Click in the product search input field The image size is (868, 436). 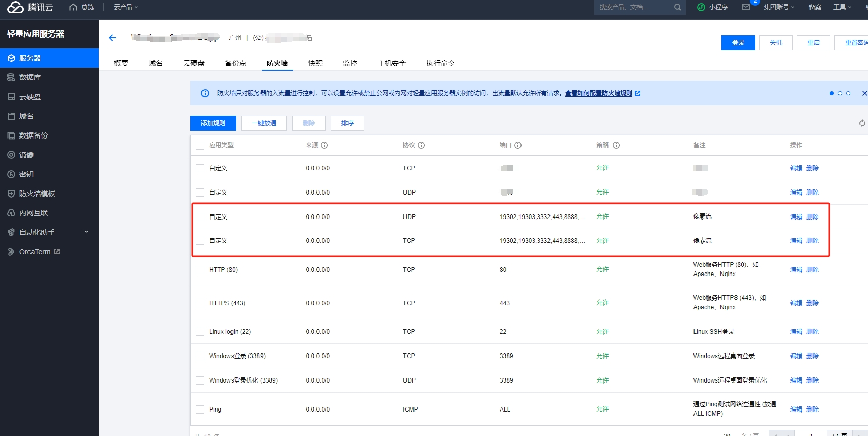(633, 7)
